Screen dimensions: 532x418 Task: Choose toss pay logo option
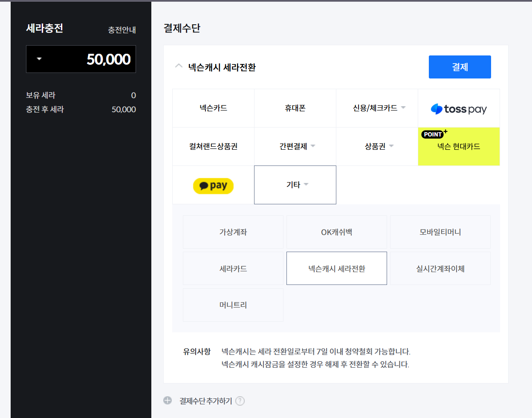point(459,109)
